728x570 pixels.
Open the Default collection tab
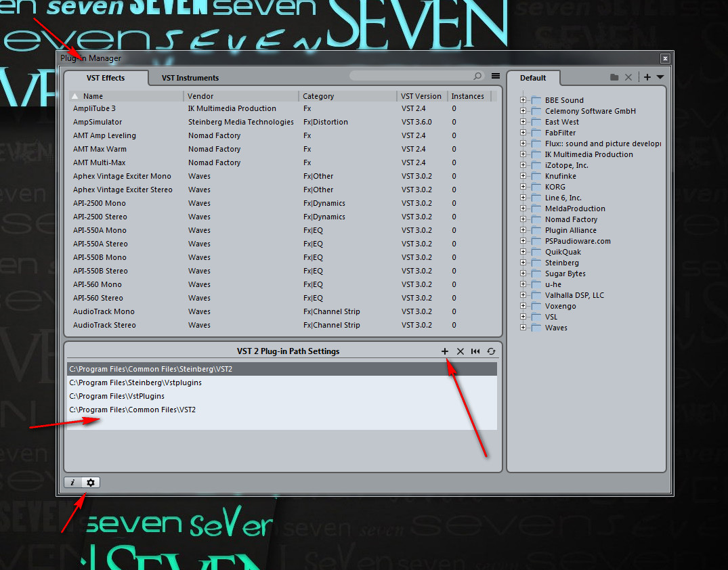(533, 78)
